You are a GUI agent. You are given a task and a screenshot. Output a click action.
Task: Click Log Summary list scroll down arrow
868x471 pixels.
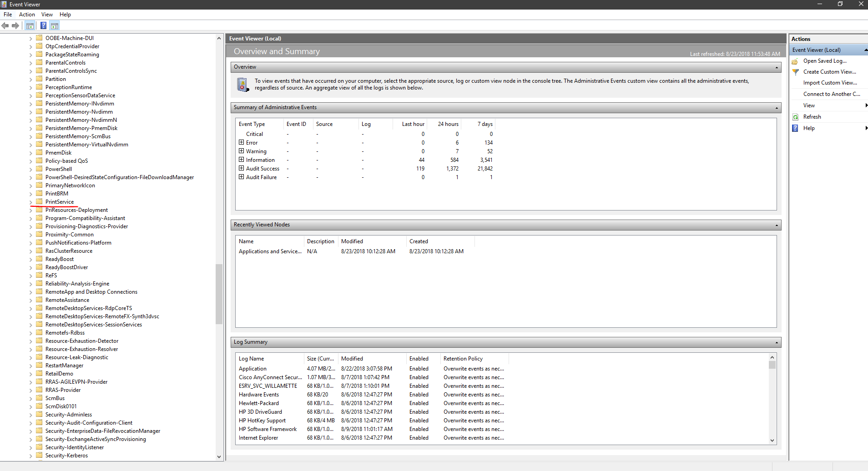(772, 440)
